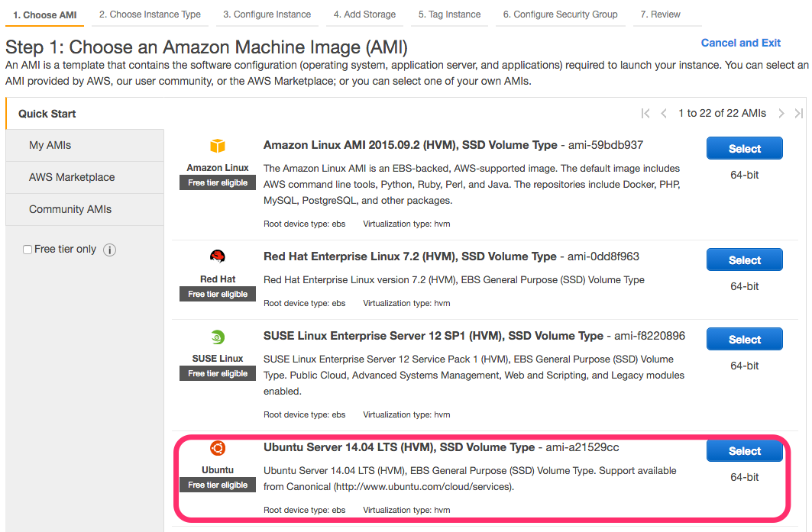The image size is (812, 532).
Task: Click the Red Hat Enterprise Linux 7.2 title
Action: (x=409, y=256)
